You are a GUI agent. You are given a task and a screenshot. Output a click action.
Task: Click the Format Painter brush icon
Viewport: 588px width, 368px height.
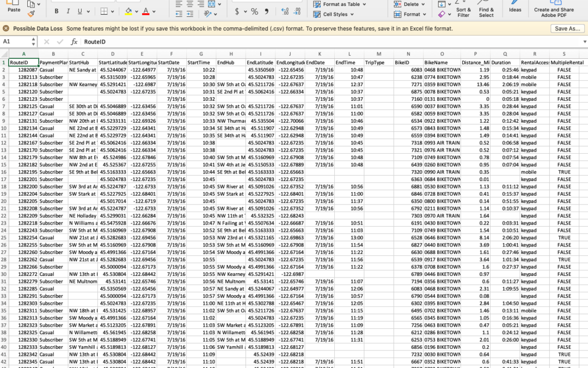31,13
